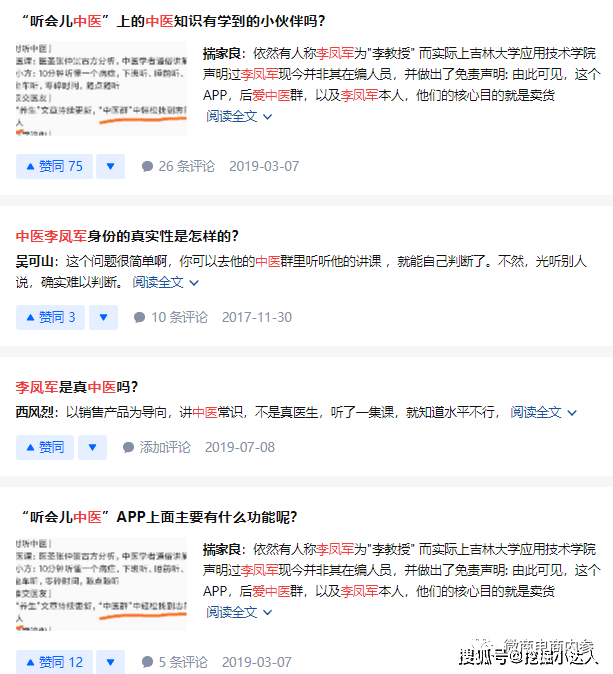Open the 小伙伴 question about 听会儿中医

(172, 21)
